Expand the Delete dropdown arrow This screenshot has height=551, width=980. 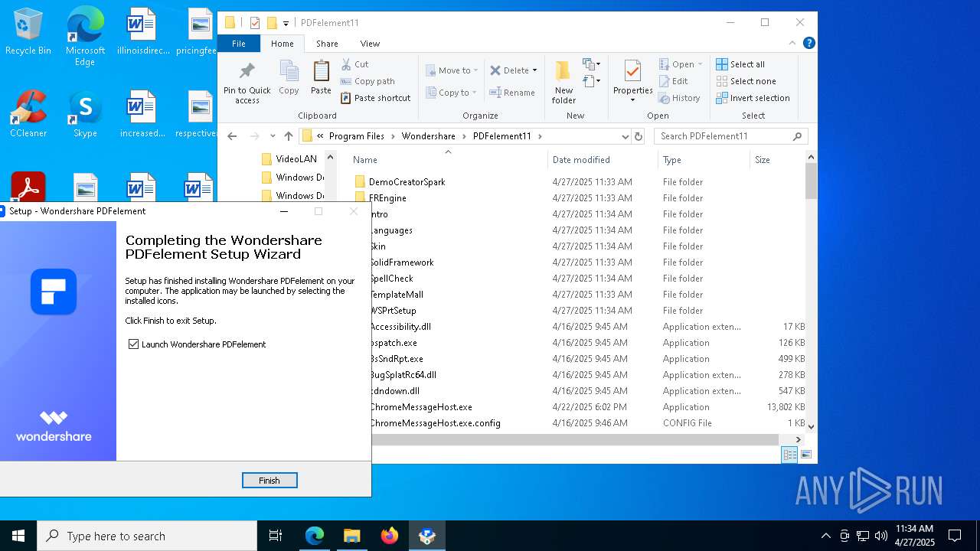pyautogui.click(x=534, y=70)
